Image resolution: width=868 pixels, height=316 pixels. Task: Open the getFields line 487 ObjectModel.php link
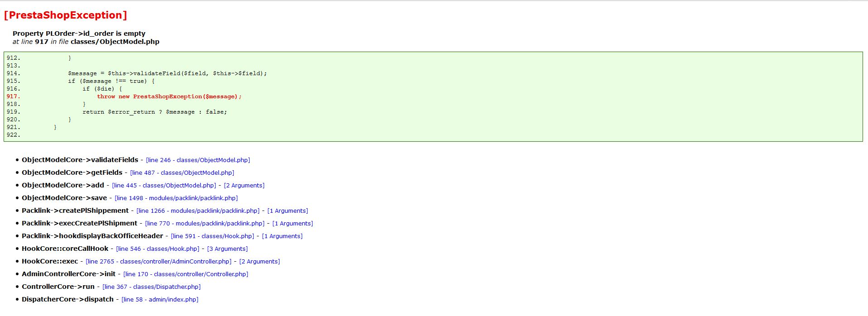click(x=182, y=172)
